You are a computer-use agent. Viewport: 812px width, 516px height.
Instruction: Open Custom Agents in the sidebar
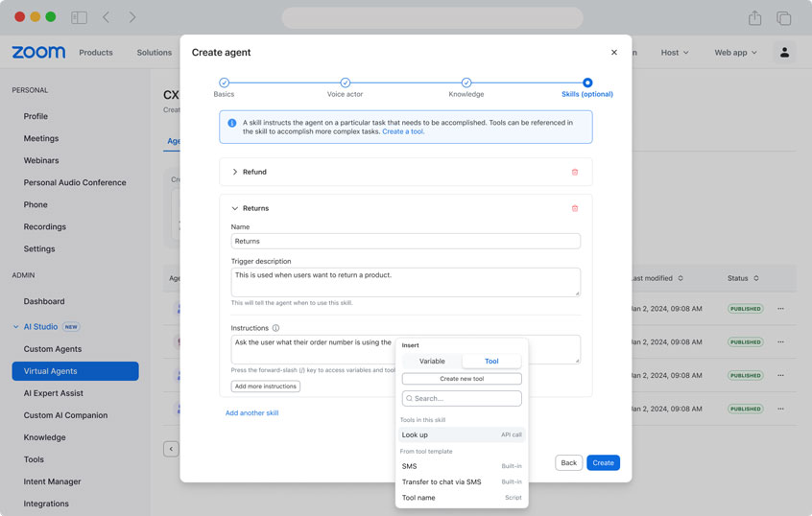point(52,349)
